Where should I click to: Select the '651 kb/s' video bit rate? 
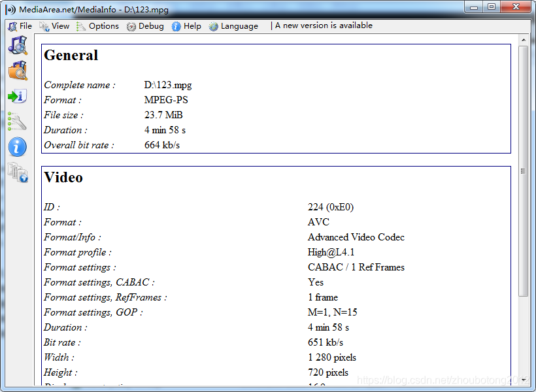[325, 342]
